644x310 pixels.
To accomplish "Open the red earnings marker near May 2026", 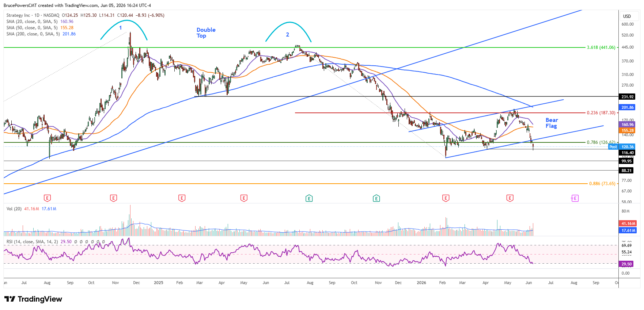I will click(510, 198).
